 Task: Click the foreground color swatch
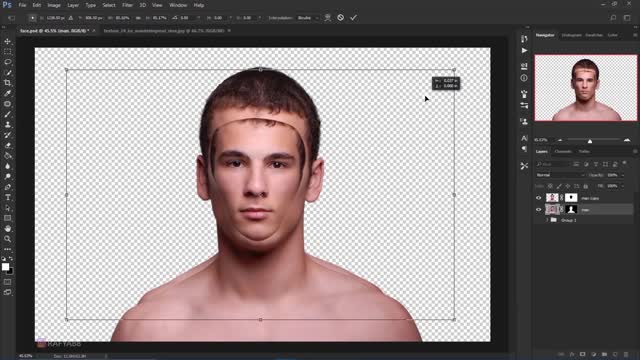(x=5, y=267)
